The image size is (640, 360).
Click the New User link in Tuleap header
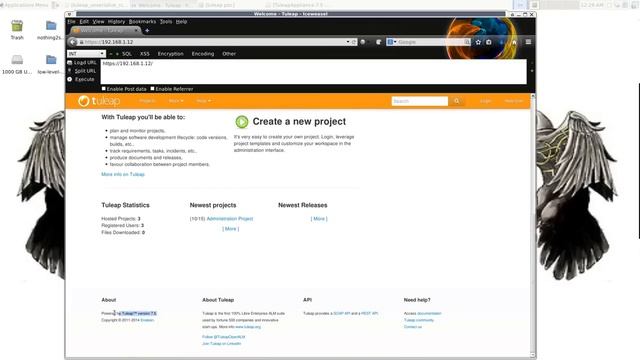(513, 101)
